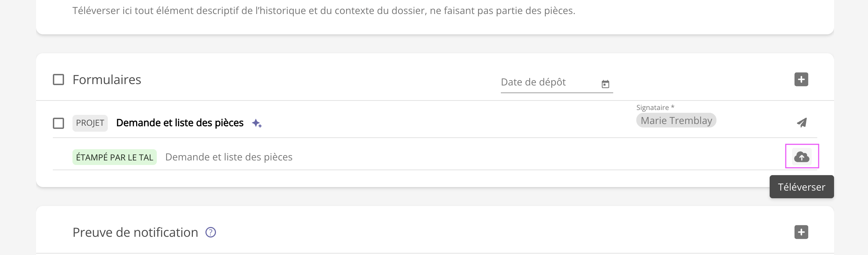The image size is (868, 255).
Task: Open the calendar picker for Date de dépôt
Action: (605, 84)
